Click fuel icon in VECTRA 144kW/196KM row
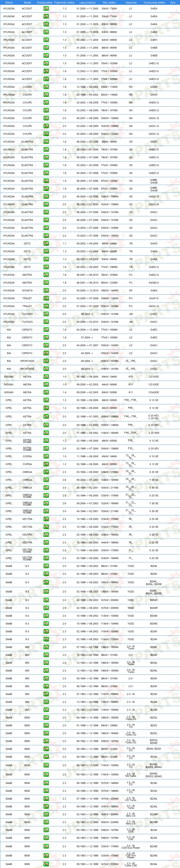The width and height of the screenshot is (180, 868). [46, 542]
